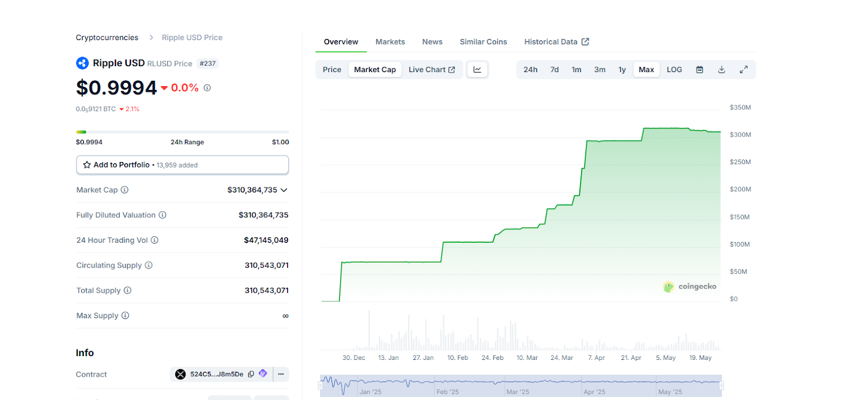Expand Market Cap value dropdown chevron
This screenshot has height=400, width=868.
coord(284,190)
